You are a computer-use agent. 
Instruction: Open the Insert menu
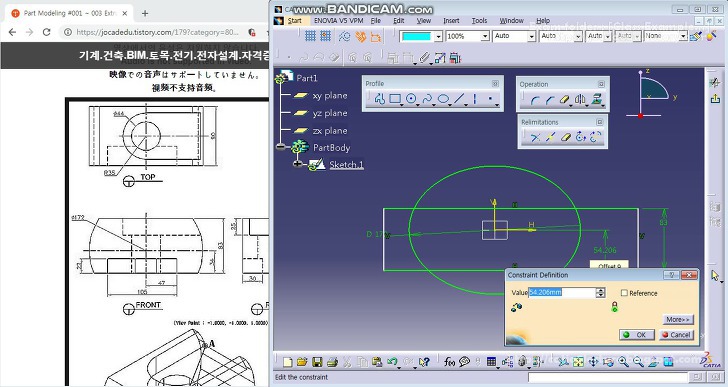[451, 21]
